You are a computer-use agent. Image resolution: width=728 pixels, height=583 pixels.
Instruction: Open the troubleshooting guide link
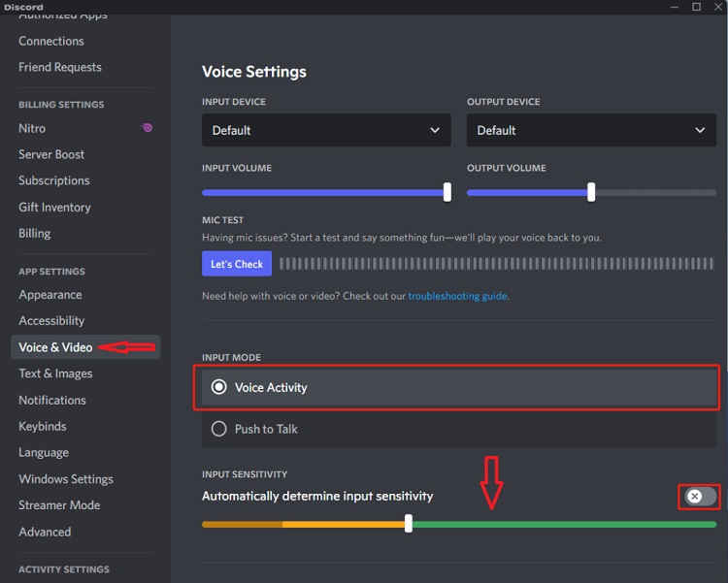pos(457,296)
